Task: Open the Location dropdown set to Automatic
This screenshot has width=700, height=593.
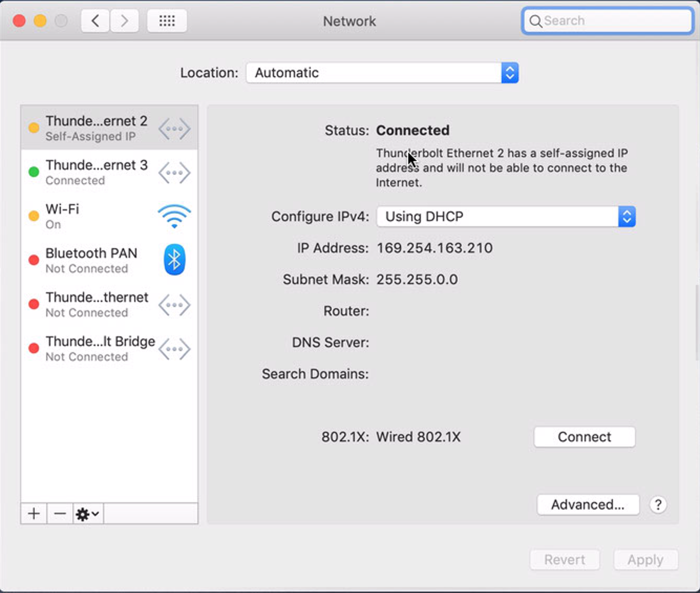Action: (x=383, y=72)
